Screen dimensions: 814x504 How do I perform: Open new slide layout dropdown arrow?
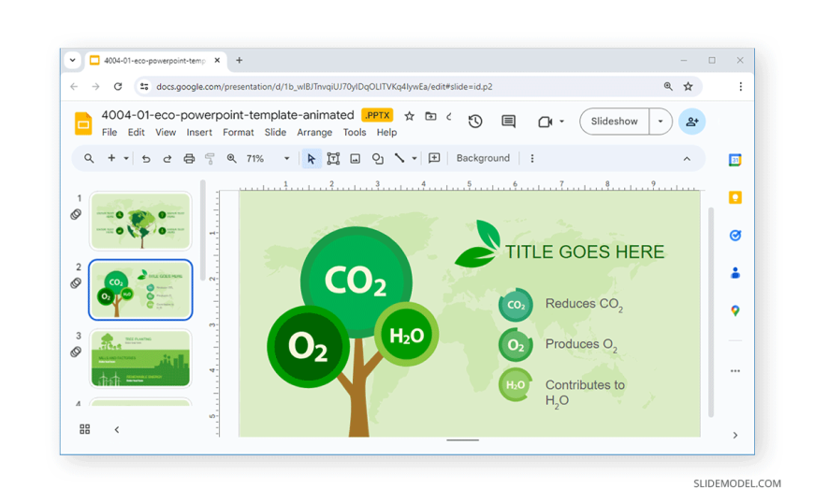pos(126,158)
